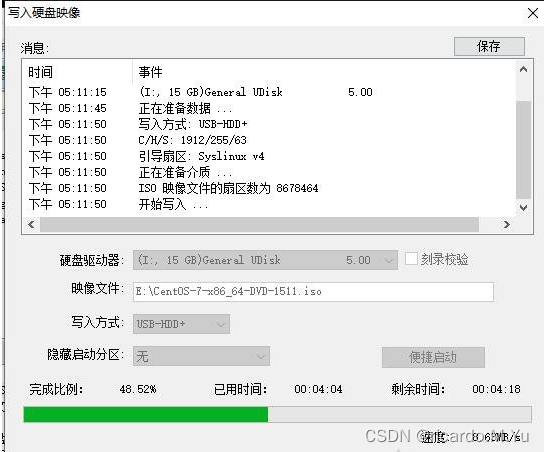Toggle the 刻录校验 checkbox
544x452 pixels.
coord(411,259)
